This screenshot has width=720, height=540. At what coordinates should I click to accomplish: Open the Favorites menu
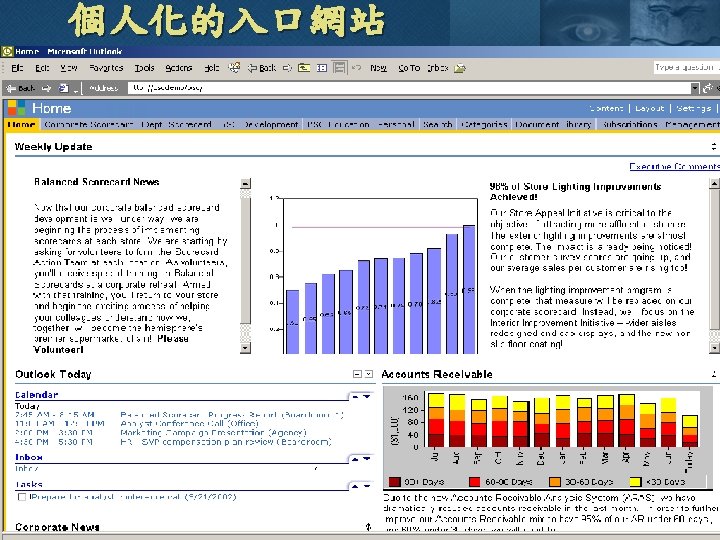(106, 68)
